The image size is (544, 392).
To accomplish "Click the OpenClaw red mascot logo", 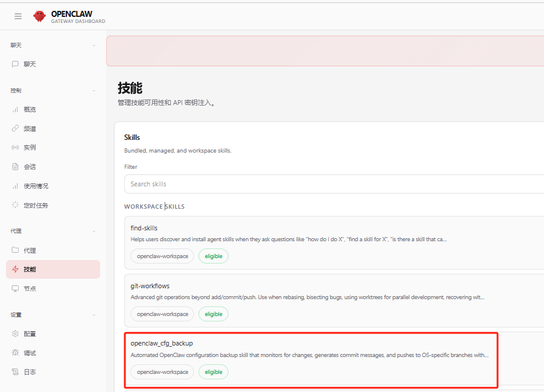I will tap(40, 16).
